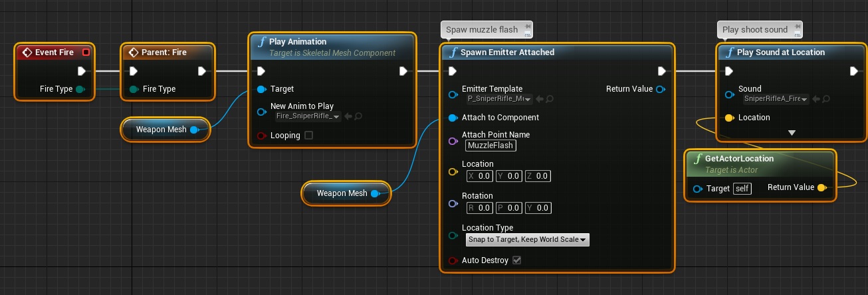Click Location pin on Spawn Emitter Attached
This screenshot has height=295, width=868.
[453, 171]
